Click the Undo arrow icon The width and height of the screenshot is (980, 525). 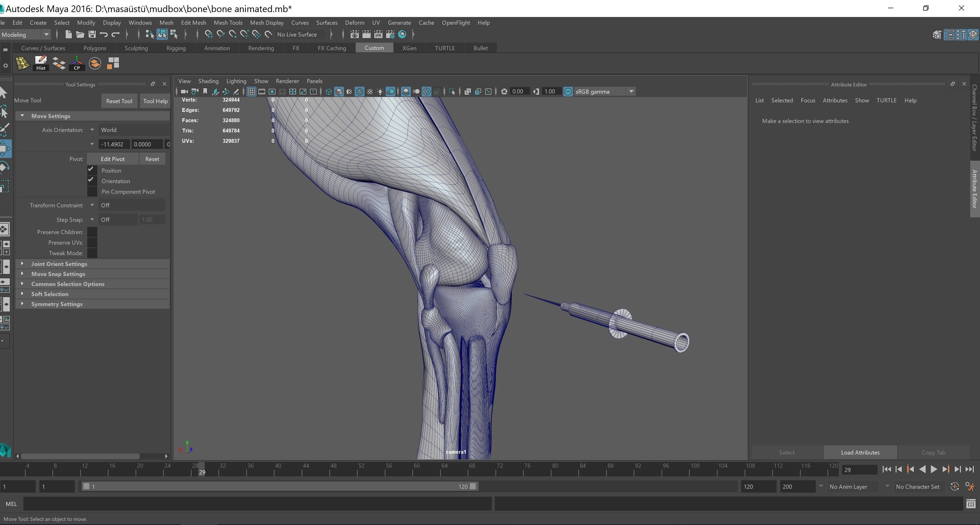tap(103, 34)
